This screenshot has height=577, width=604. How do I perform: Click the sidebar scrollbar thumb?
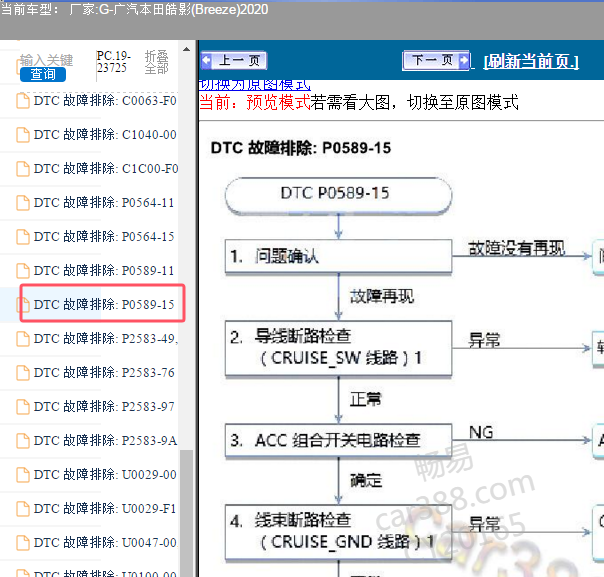click(186, 513)
